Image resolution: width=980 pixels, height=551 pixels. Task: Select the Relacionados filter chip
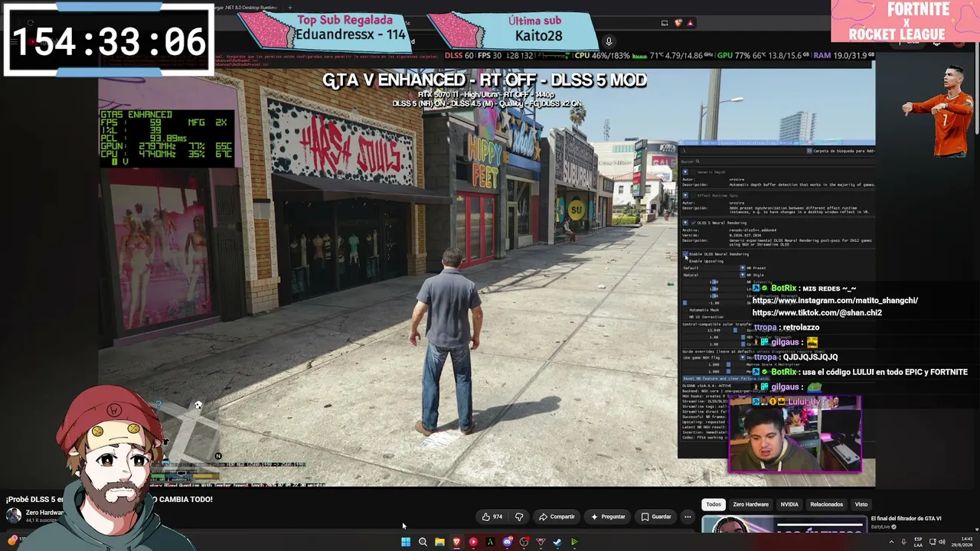827,504
